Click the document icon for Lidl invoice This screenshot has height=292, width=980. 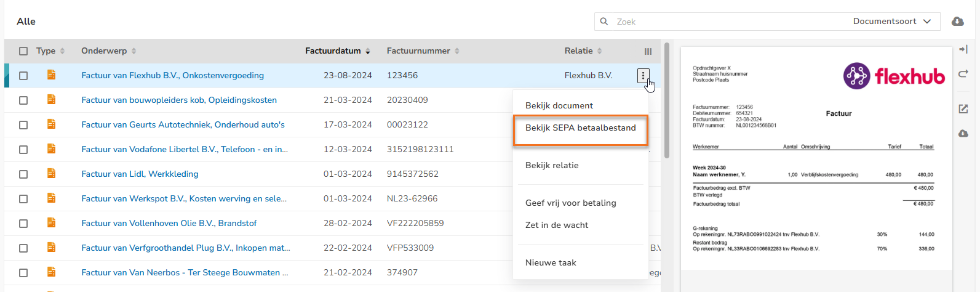click(x=52, y=174)
